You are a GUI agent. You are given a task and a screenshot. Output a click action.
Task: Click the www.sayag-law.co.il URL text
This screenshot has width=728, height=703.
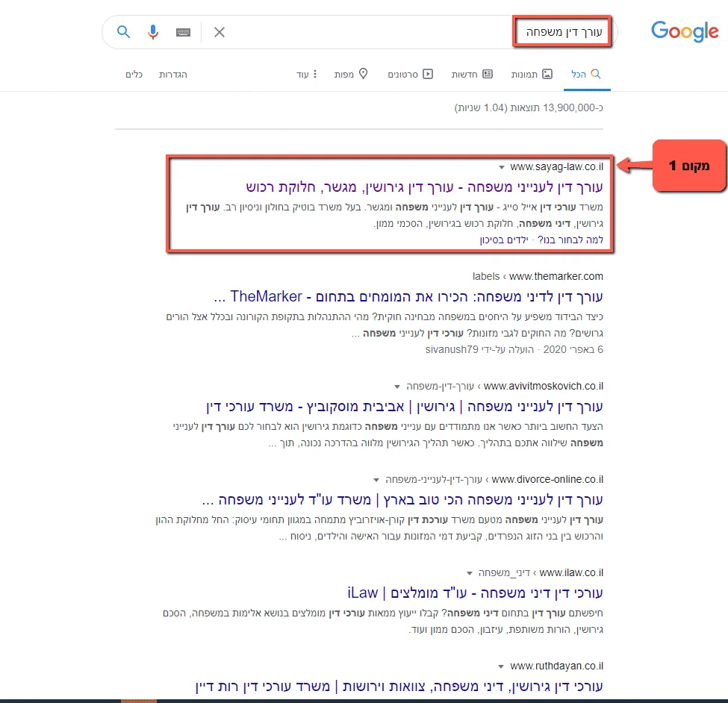[557, 166]
